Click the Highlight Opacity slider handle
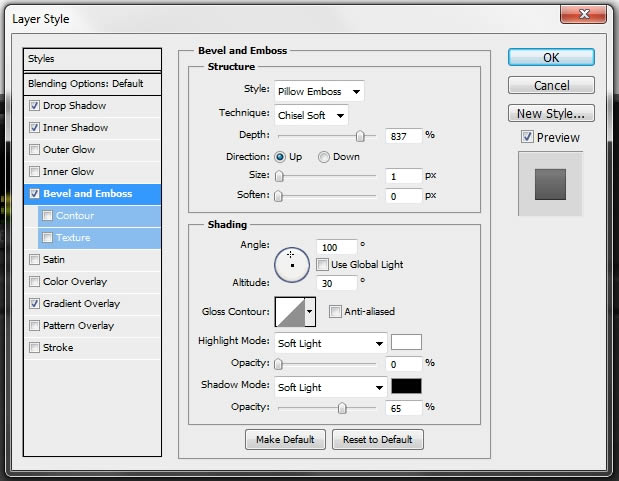This screenshot has height=481, width=619. 278,364
